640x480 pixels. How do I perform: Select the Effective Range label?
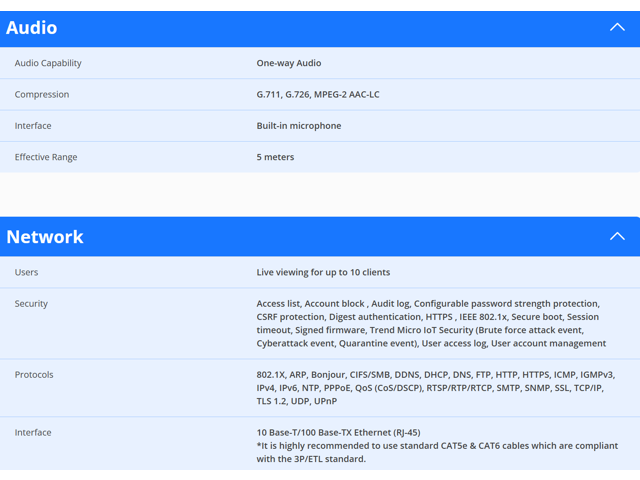46,157
